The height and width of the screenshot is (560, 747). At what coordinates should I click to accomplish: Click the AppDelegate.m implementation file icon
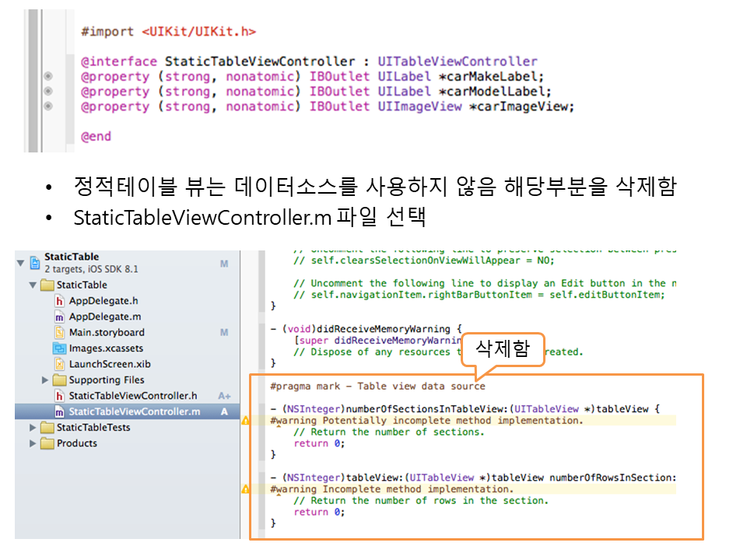[60, 317]
